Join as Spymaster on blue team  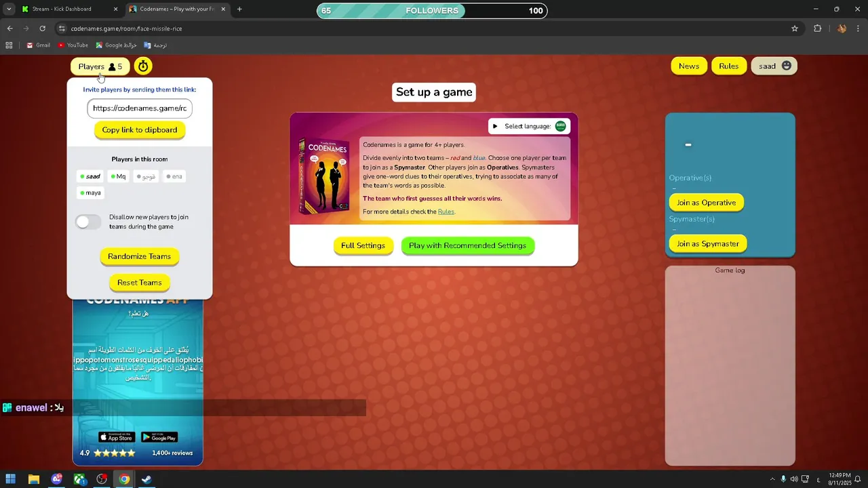tap(708, 244)
